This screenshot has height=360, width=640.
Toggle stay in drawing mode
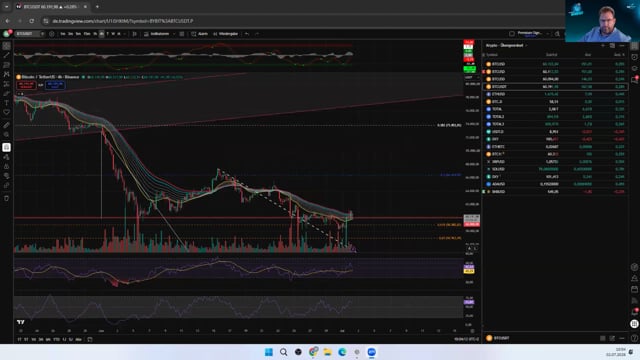(7, 157)
